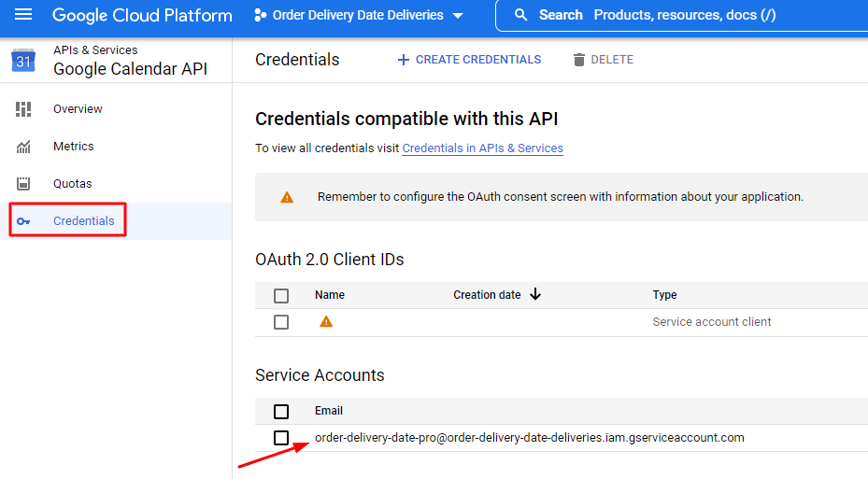Select the Credentials menu item

click(83, 221)
